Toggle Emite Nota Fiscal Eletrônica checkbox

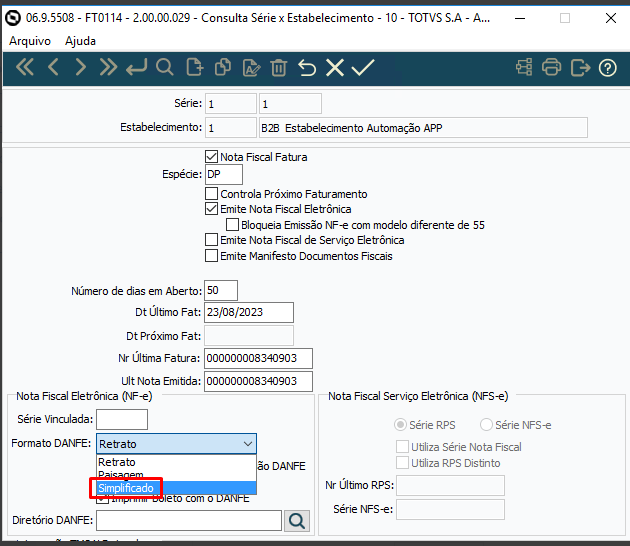click(211, 209)
